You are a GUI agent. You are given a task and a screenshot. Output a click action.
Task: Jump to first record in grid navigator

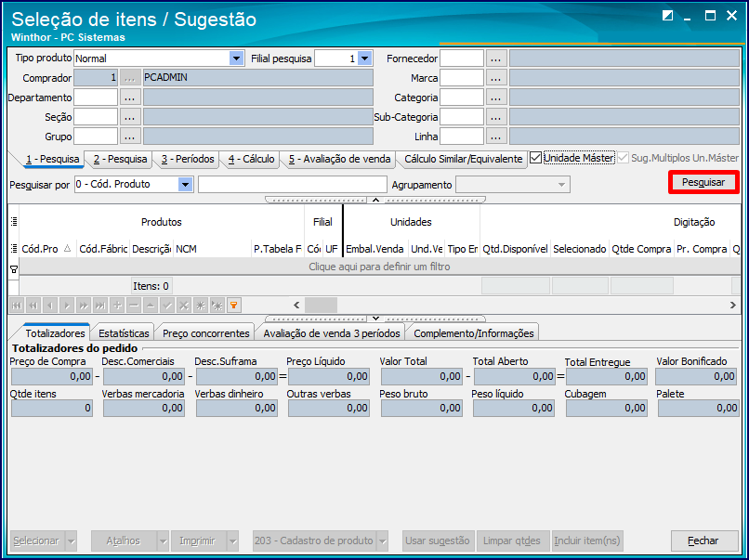tap(17, 305)
